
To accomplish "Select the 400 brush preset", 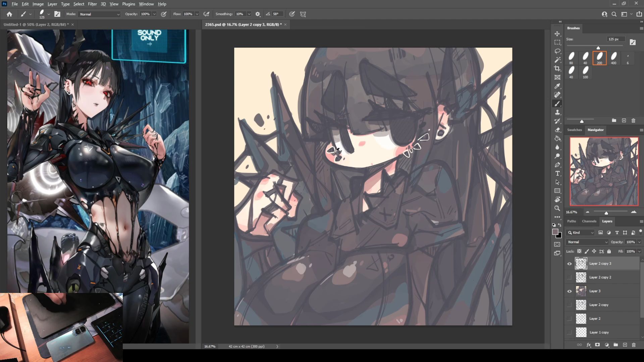I will point(613,58).
